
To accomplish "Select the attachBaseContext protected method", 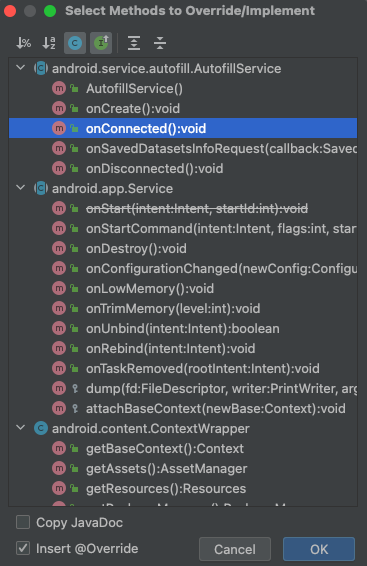I will 183,408.
